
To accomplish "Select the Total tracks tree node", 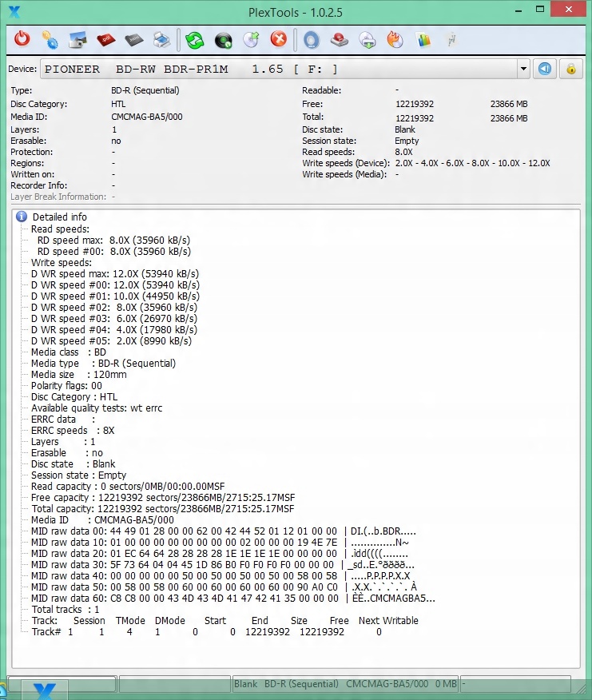I will point(65,609).
